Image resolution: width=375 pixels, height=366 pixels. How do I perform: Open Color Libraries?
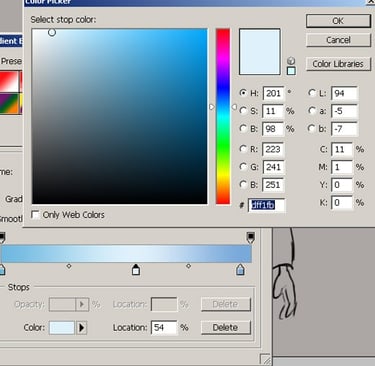click(x=338, y=64)
